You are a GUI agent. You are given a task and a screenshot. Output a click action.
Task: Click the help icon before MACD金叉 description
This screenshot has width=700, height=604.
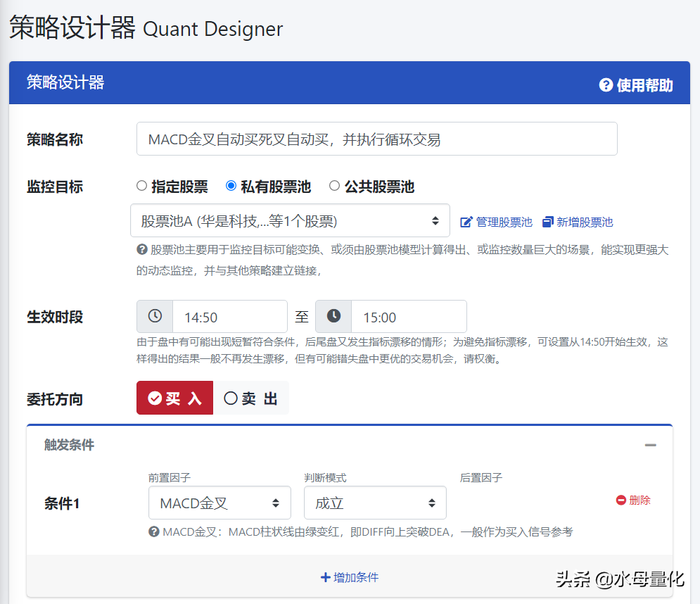154,531
